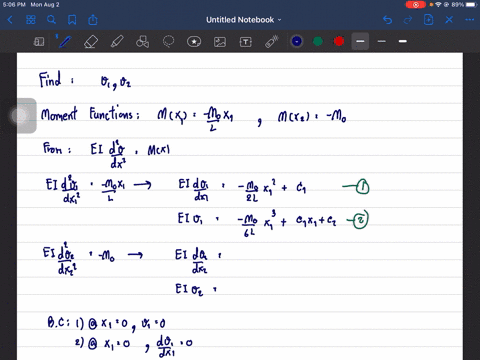Select the Image insert tool
Screen dimensions: 480x360
pyautogui.click(x=220, y=42)
